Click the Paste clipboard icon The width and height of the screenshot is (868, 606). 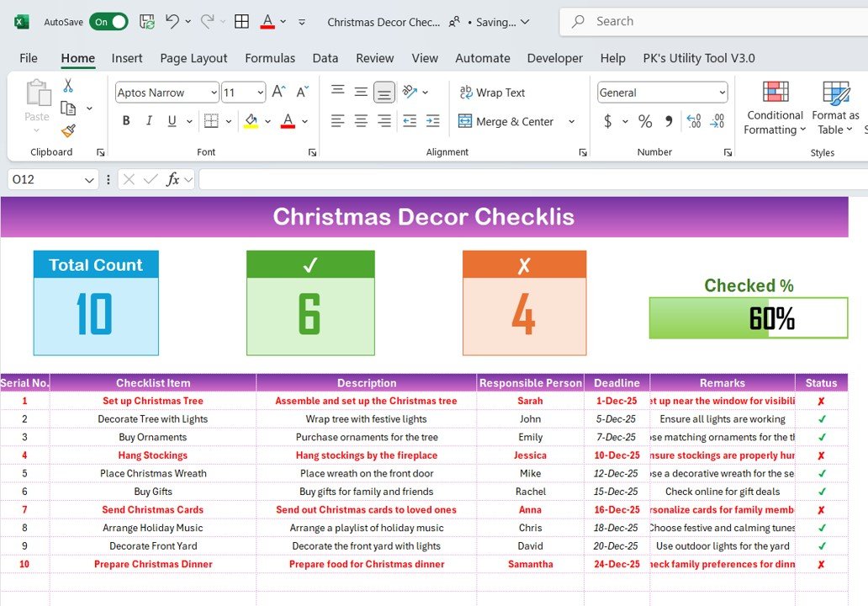37,93
